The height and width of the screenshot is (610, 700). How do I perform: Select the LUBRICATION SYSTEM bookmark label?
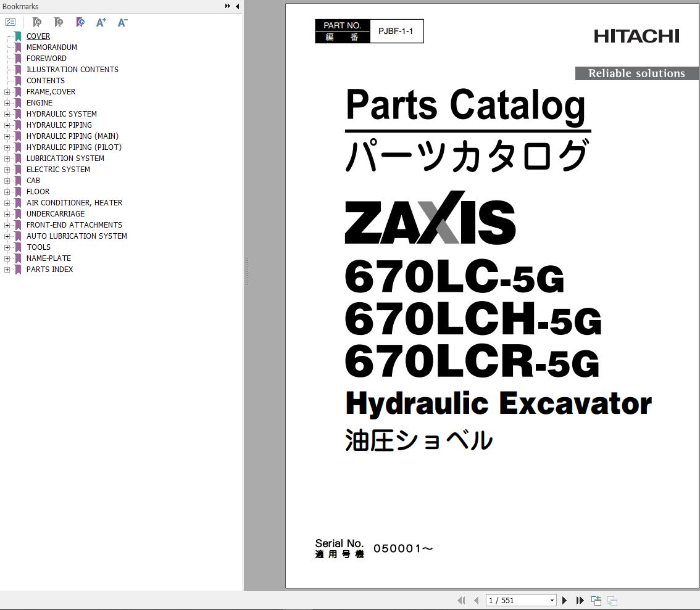coord(65,159)
